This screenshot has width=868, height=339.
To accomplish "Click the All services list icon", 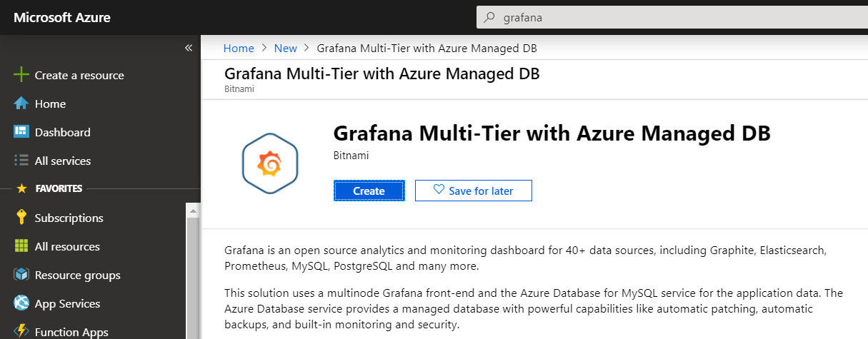I will pyautogui.click(x=21, y=161).
